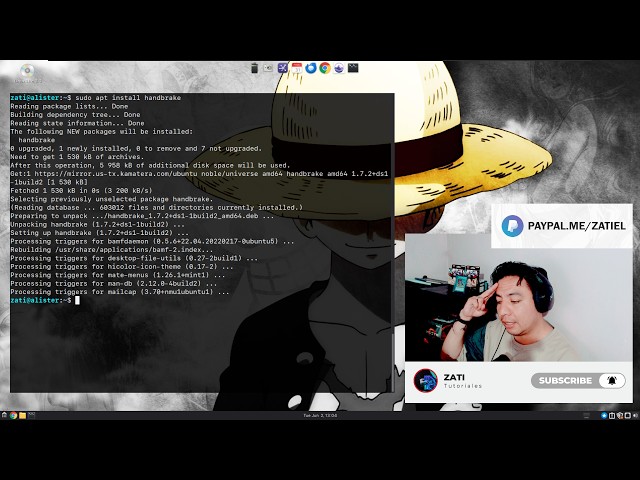Open the Calendar app in the top dock

tap(297, 68)
